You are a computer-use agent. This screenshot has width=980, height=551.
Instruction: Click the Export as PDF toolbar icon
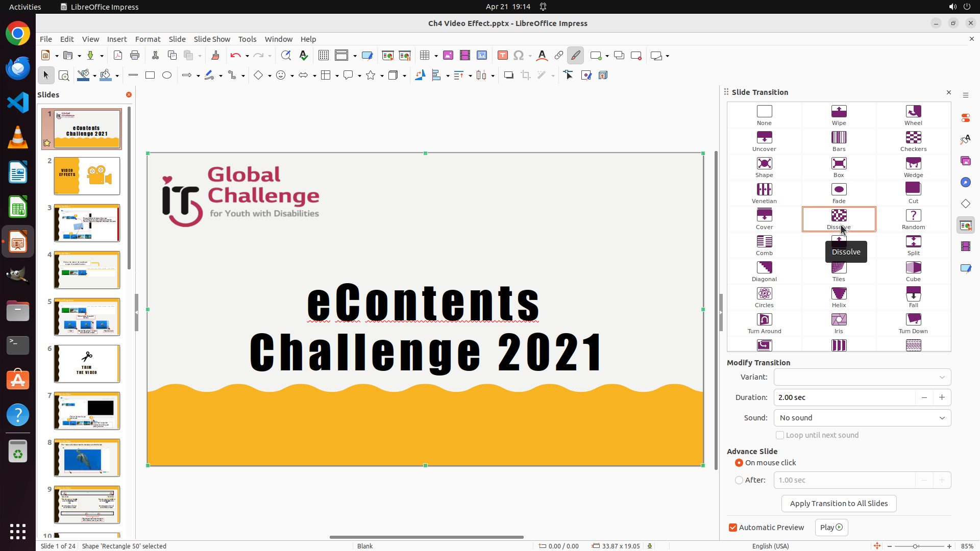[x=118, y=56]
